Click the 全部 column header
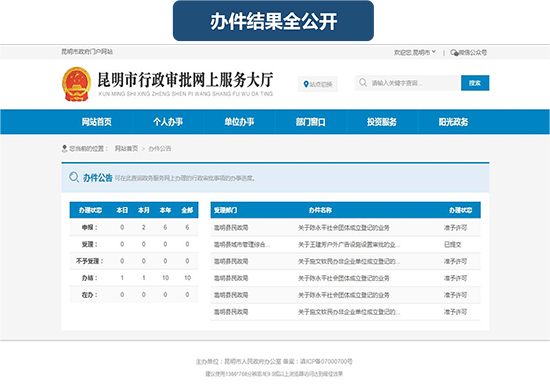This screenshot has width=550, height=390. 187,210
